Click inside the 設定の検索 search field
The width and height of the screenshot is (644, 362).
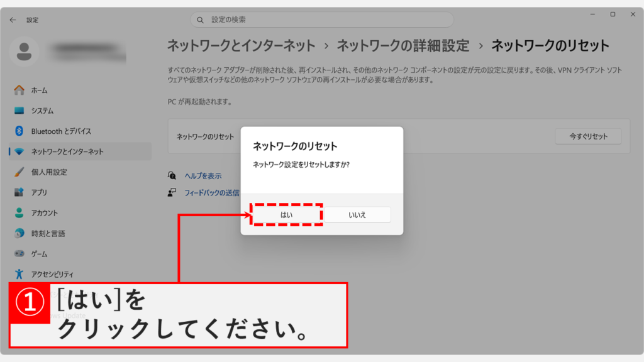[322, 19]
